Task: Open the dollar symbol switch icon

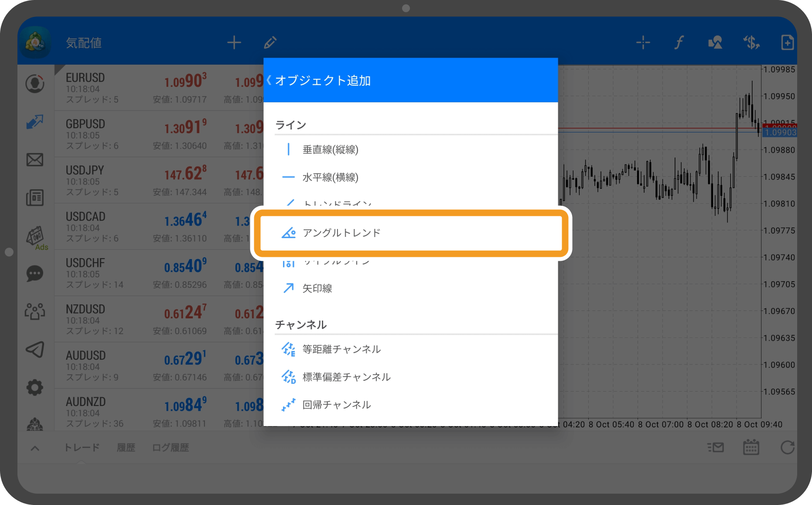Action: point(751,43)
